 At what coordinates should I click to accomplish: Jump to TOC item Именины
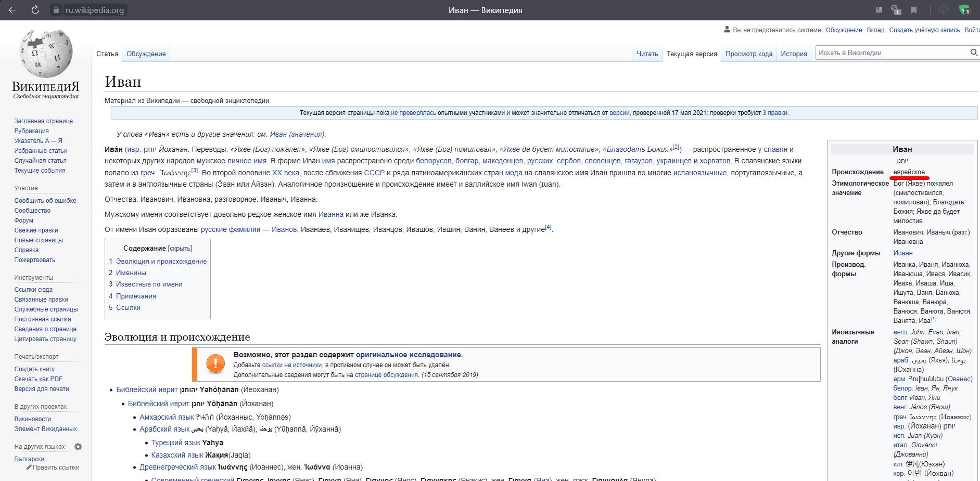[131, 273]
